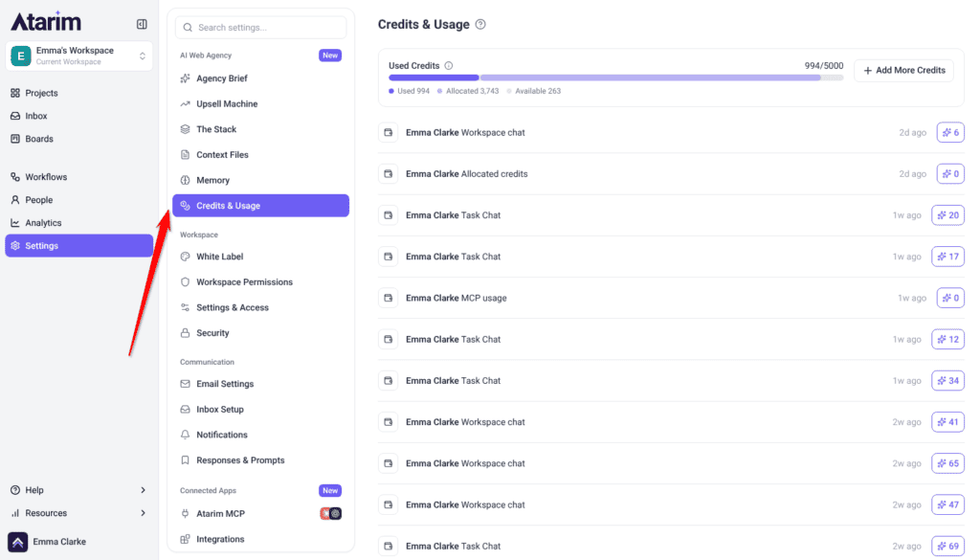The image size is (980, 560).
Task: Open Workspace Permissions settings
Action: (244, 282)
